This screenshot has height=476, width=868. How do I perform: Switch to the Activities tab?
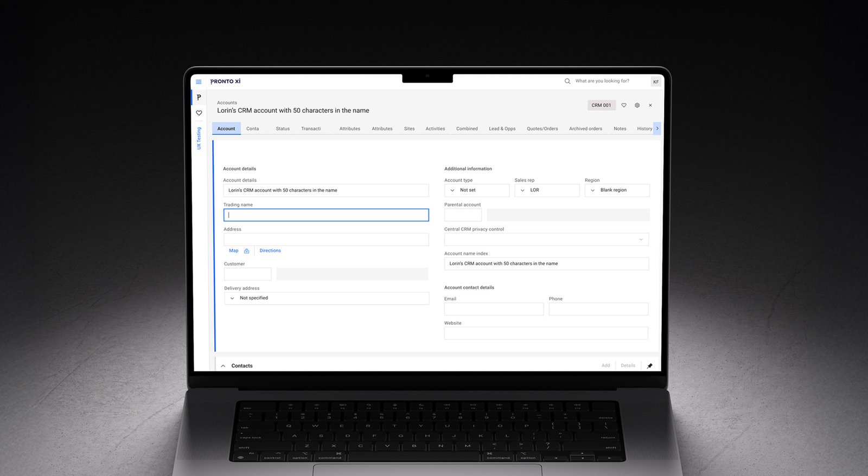435,129
